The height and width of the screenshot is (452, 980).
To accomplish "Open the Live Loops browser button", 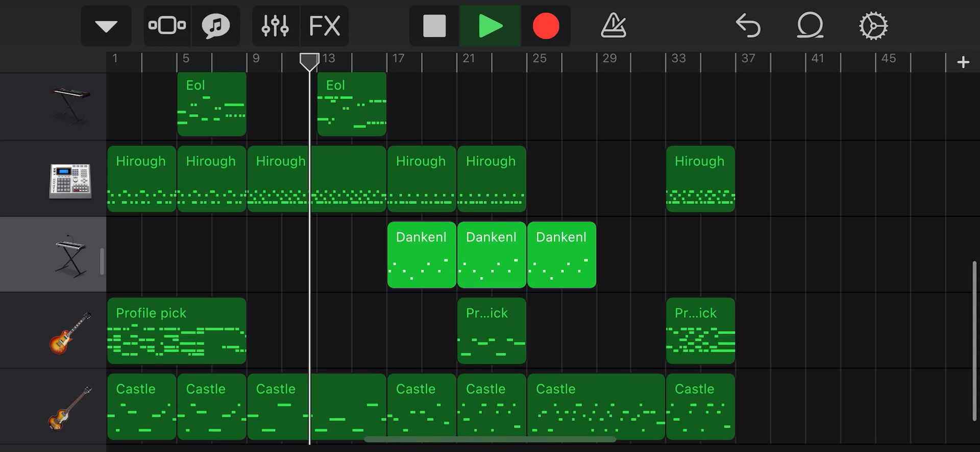I will pyautogui.click(x=216, y=26).
